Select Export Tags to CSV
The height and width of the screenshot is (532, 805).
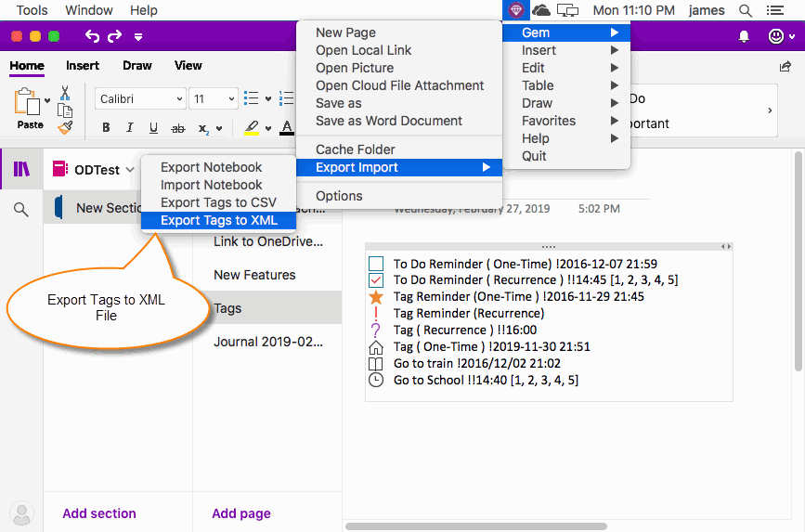click(219, 202)
